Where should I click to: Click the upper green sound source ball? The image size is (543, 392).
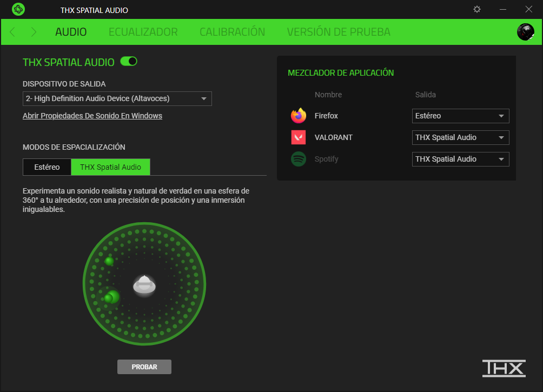109,261
